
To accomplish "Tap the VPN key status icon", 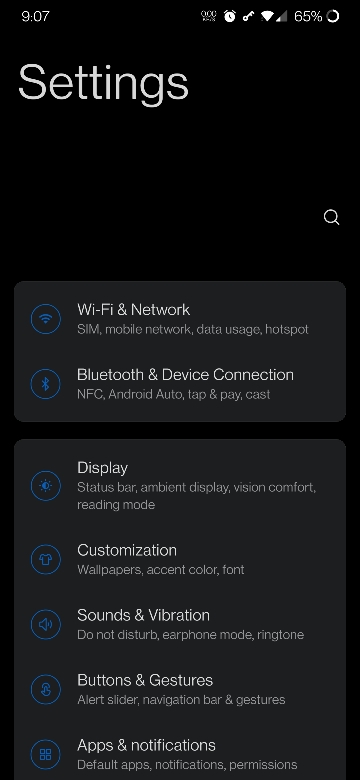I will pyautogui.click(x=248, y=16).
